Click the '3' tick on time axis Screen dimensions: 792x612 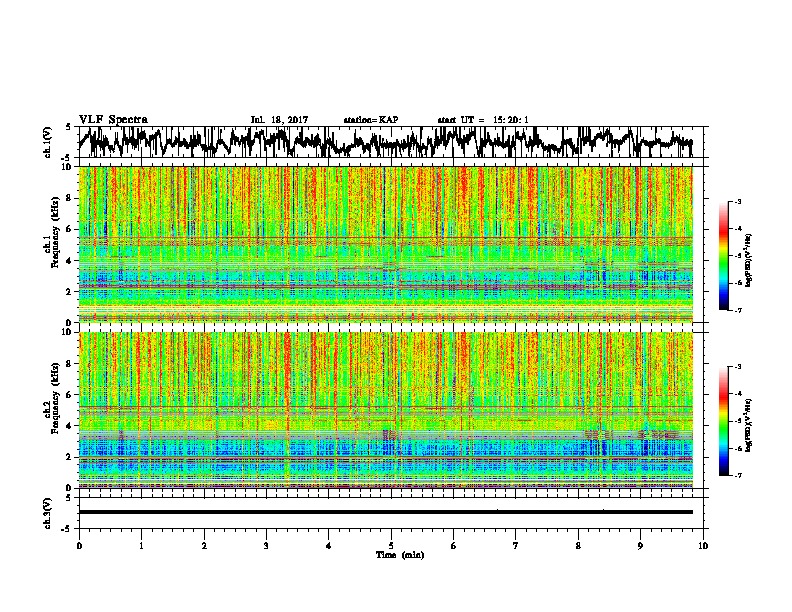(266, 546)
